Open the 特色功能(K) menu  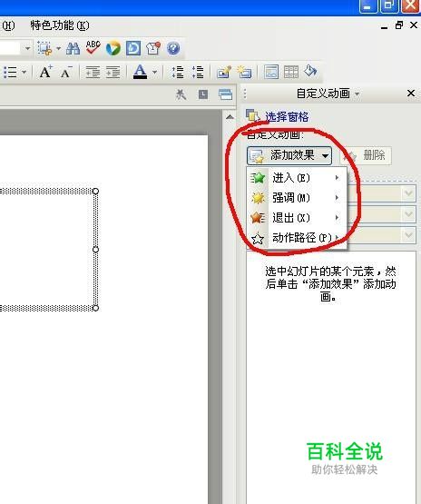tap(60, 25)
